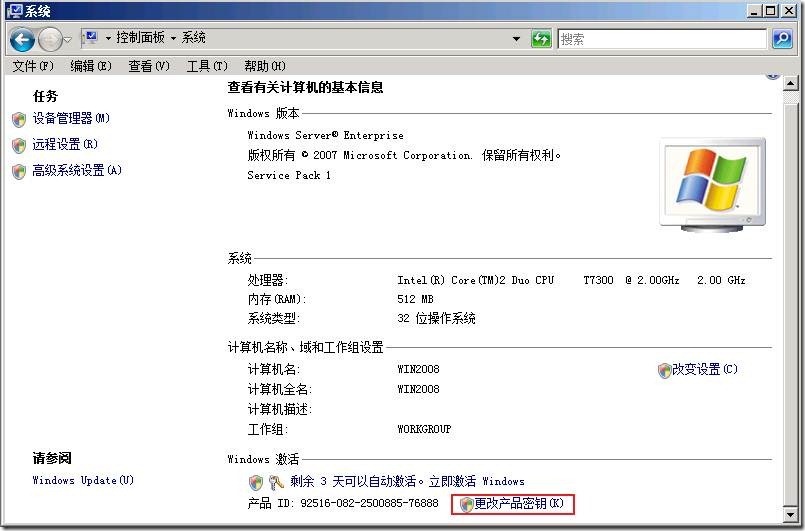Viewport: 805px width, 531px height.
Task: Select the 512 MB memory value
Action: [415, 299]
